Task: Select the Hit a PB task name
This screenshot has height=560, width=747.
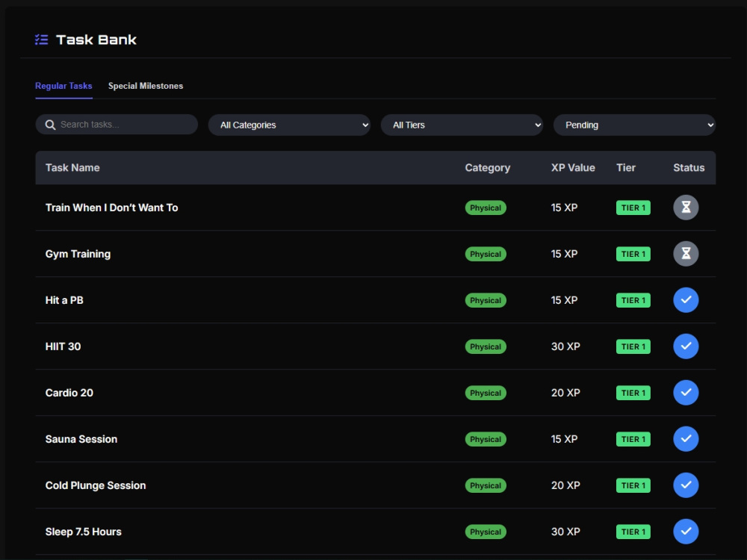Action: [x=64, y=300]
